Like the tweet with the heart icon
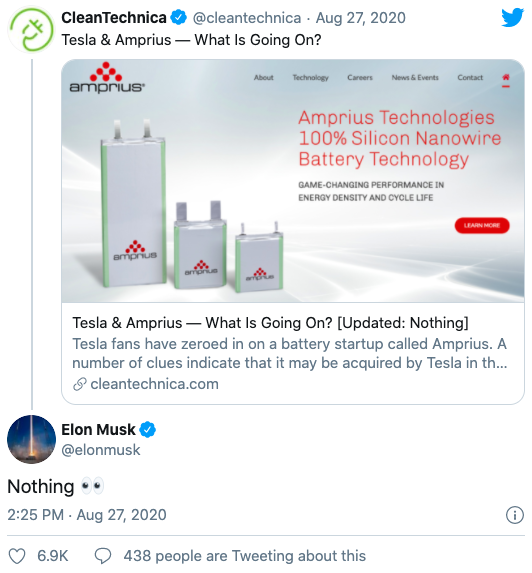532x573 pixels. (17, 556)
